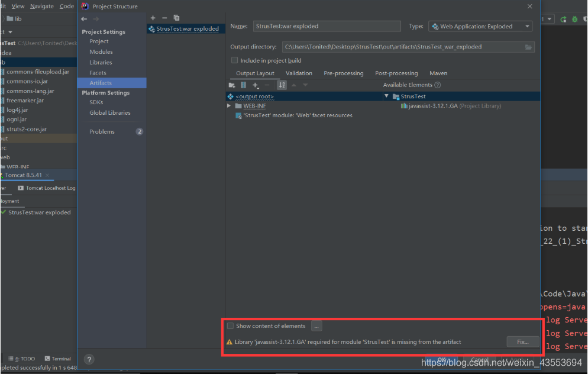This screenshot has height=374, width=588.
Task: Click debug bug icon in IDE toolbar
Action: 575,19
